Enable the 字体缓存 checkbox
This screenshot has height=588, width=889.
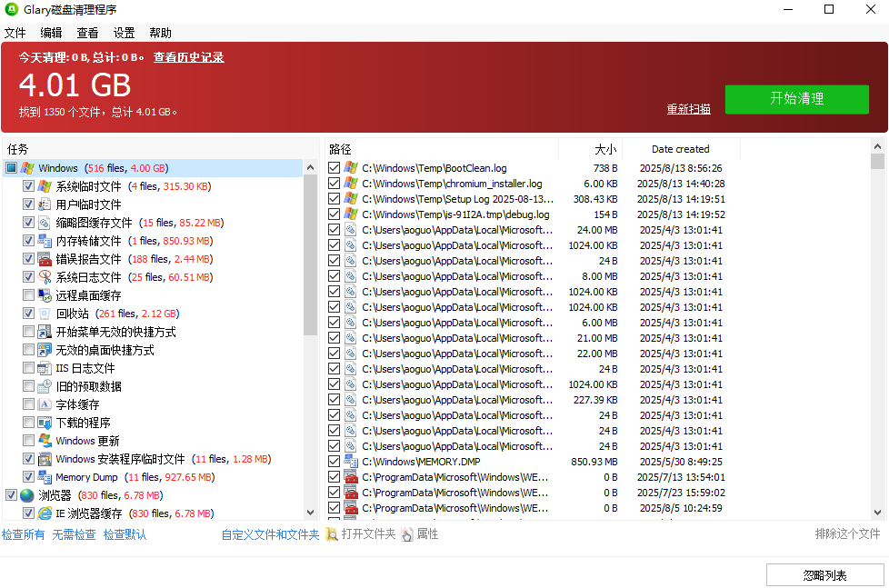(28, 404)
